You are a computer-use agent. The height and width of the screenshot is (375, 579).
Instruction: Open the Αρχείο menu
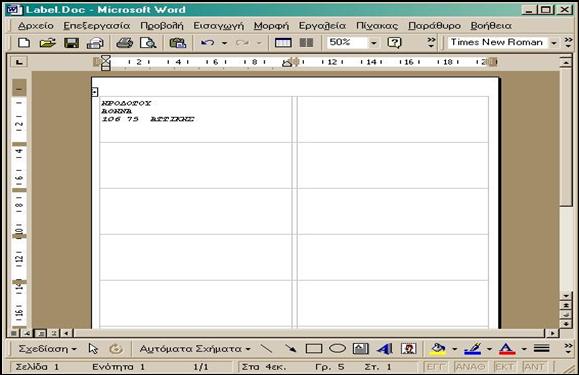[x=36, y=26]
